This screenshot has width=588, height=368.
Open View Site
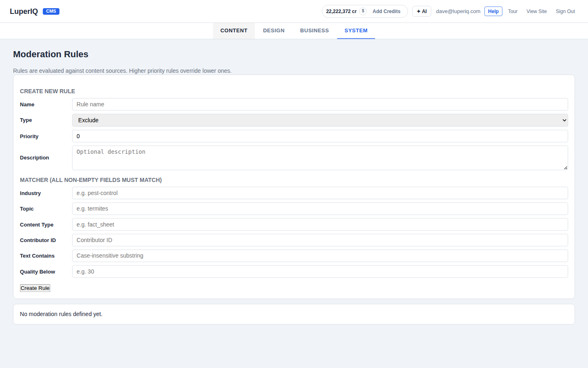point(536,11)
